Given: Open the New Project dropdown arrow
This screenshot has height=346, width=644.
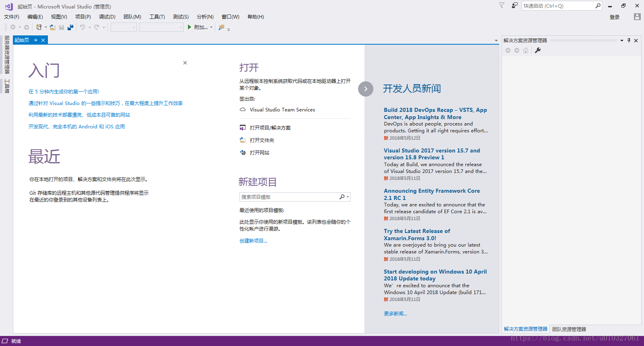Looking at the screenshot, I should (45, 27).
